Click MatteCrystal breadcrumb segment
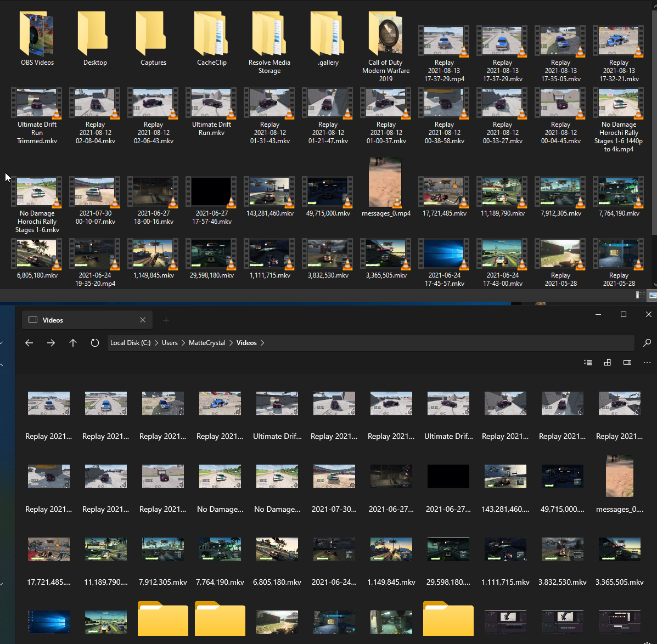This screenshot has width=657, height=644. tap(207, 343)
